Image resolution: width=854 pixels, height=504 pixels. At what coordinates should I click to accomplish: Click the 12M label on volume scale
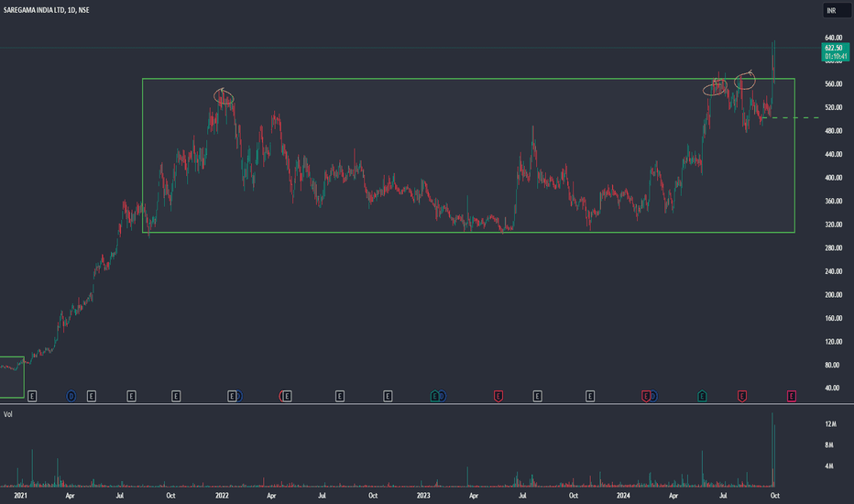[x=830, y=424]
